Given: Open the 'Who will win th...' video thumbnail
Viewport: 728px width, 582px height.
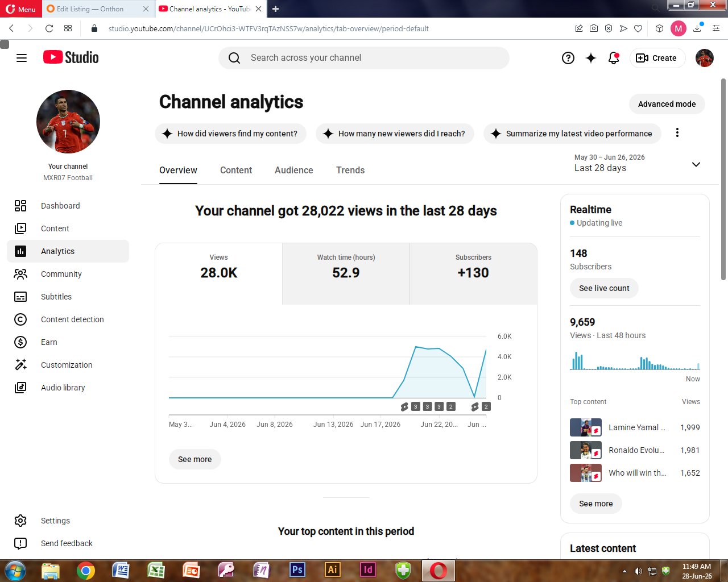Looking at the screenshot, I should coord(586,473).
